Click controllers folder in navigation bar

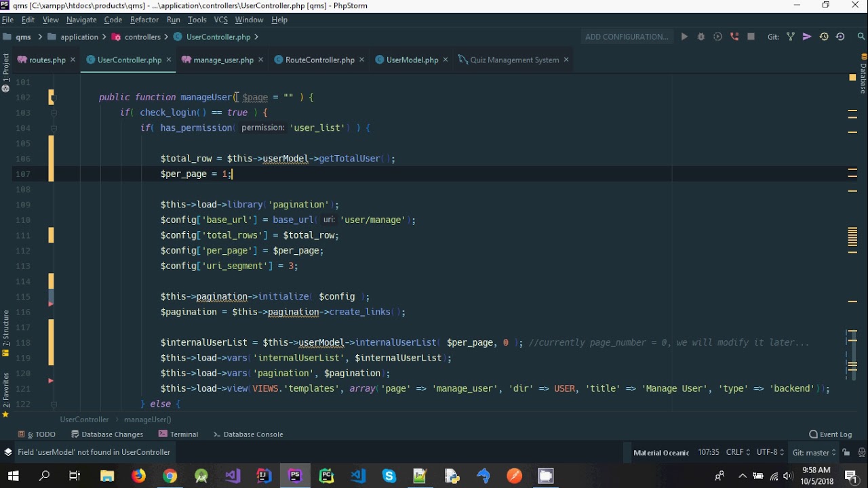[x=137, y=37]
